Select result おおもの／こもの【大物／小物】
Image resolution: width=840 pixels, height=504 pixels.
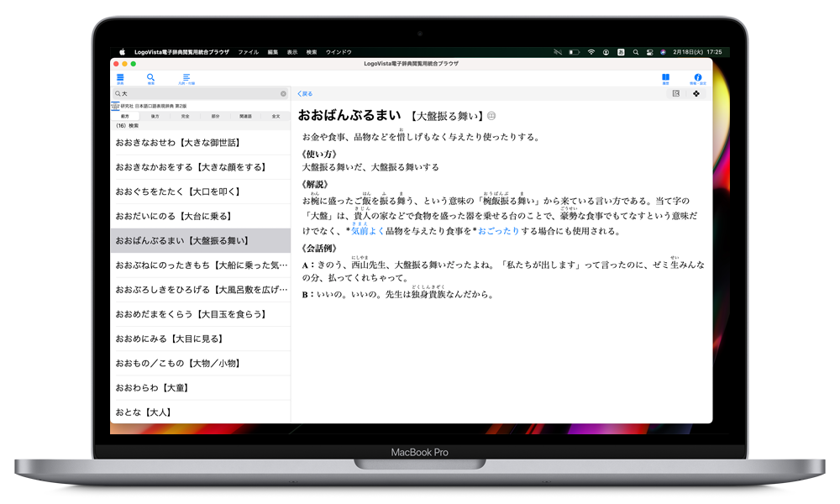coord(201,364)
